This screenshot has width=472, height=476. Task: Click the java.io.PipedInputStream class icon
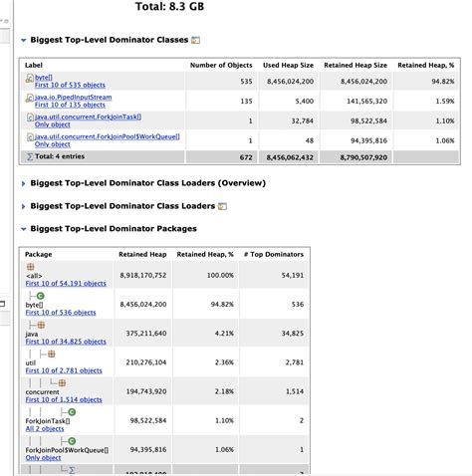pyautogui.click(x=30, y=98)
